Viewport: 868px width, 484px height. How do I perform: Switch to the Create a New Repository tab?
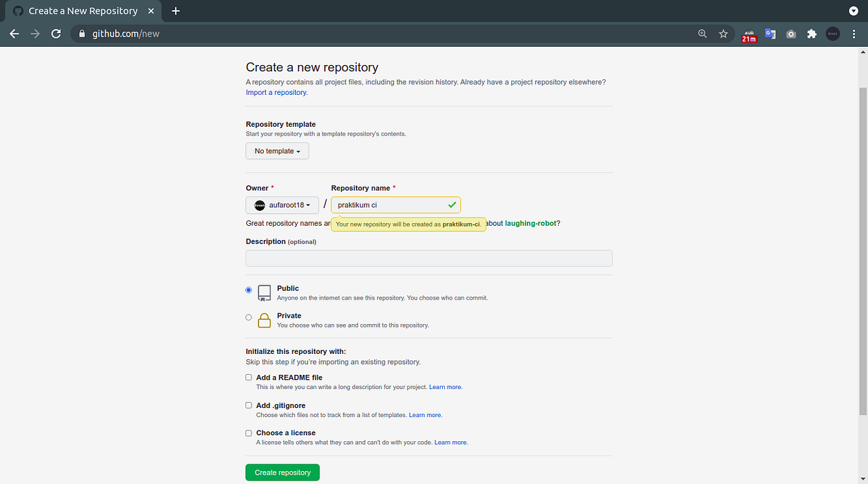(81, 10)
